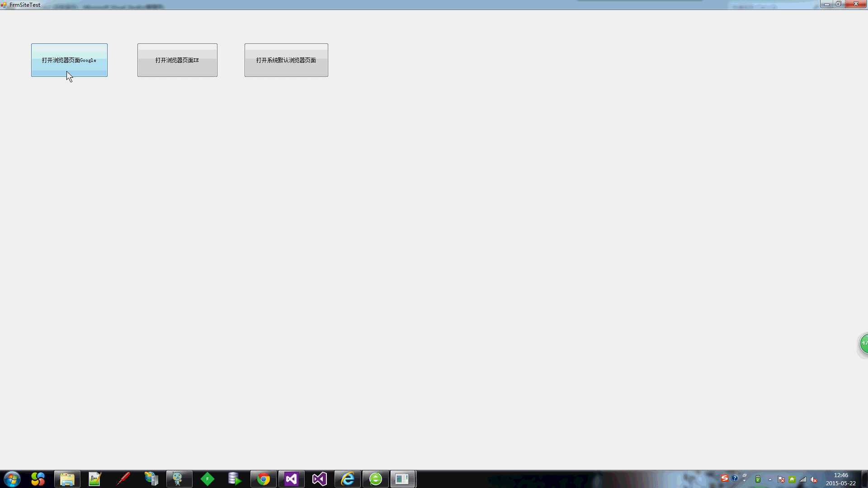This screenshot has height=488, width=868.
Task: Open Action Center flag tray icon
Action: 781,479
